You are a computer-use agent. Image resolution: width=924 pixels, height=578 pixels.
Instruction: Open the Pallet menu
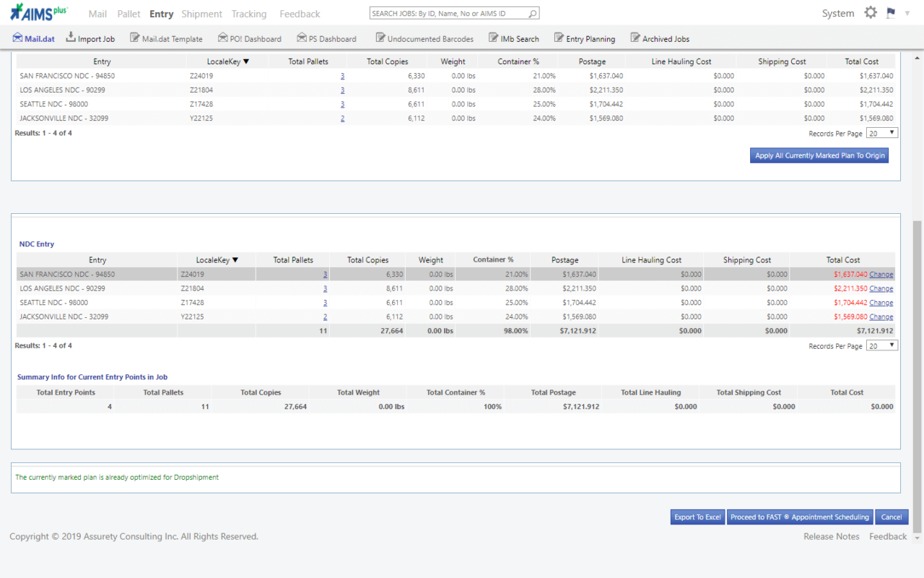(129, 14)
